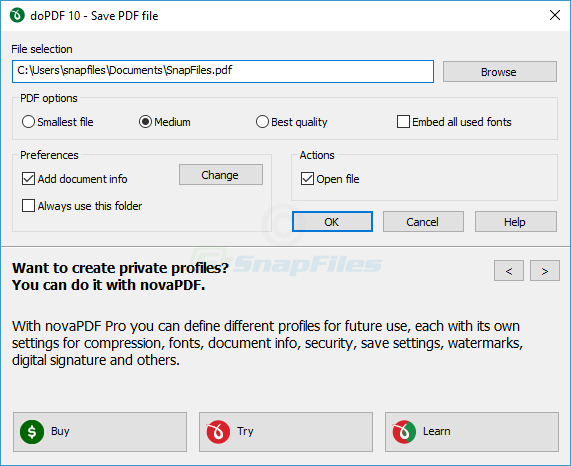
Task: Click the red novaPDF Try icon
Action: [218, 432]
